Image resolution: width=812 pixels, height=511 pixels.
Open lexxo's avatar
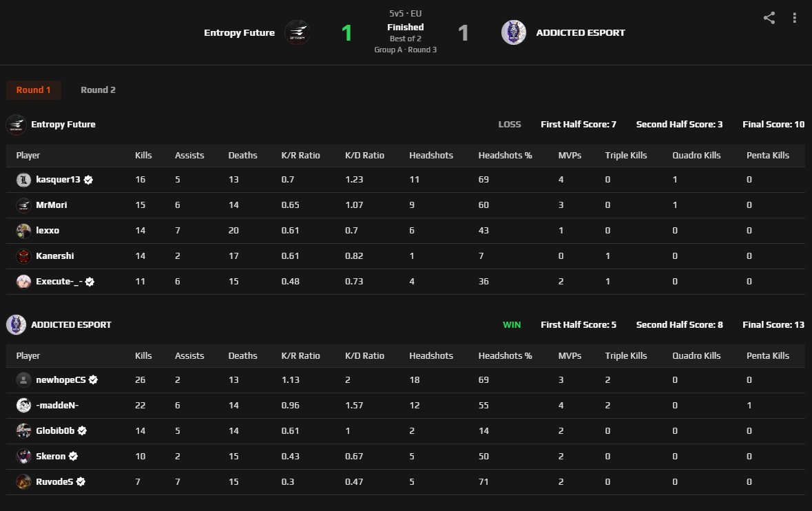pos(23,231)
